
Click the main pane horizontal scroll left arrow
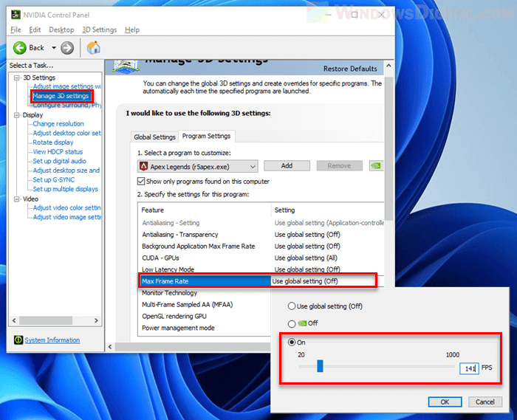pos(110,346)
